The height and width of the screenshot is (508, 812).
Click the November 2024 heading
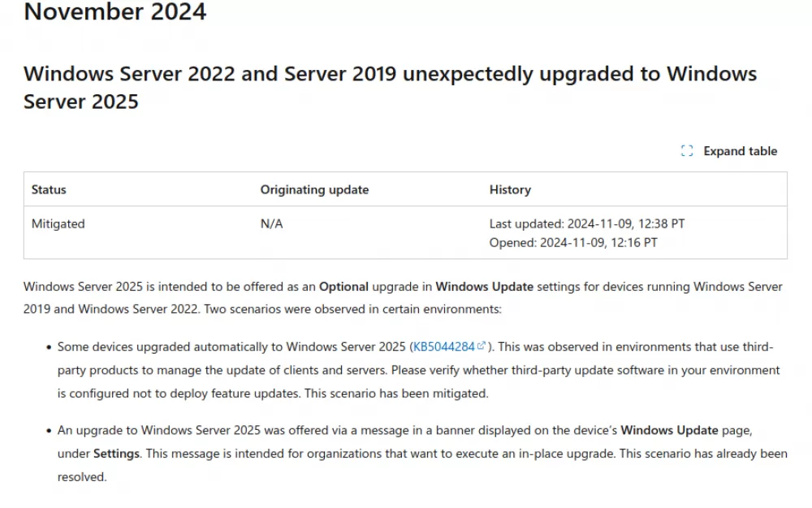pos(115,11)
